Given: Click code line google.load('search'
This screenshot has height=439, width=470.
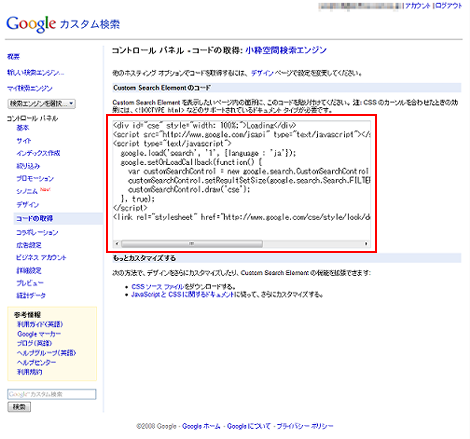Looking at the screenshot, I should tap(208, 153).
